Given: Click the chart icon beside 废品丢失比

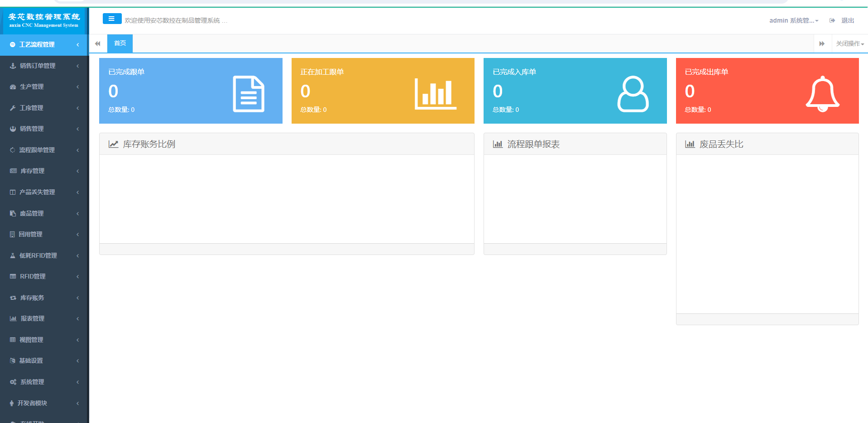Looking at the screenshot, I should [690, 144].
